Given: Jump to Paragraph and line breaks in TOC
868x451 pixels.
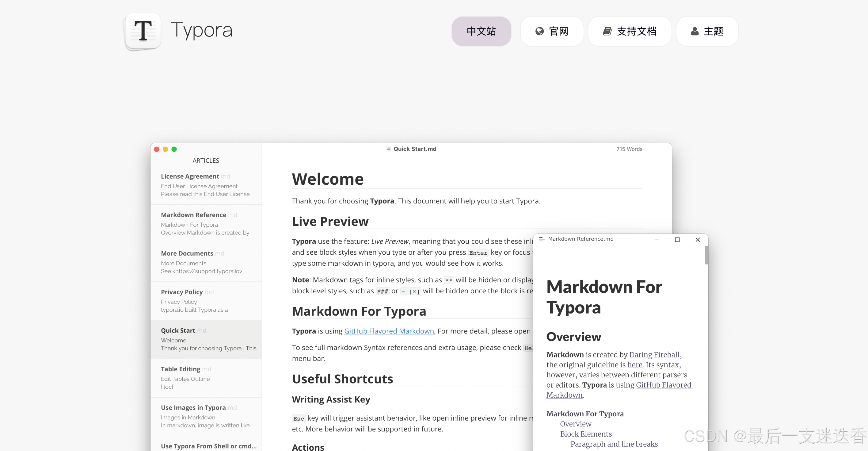Looking at the screenshot, I should tap(614, 444).
